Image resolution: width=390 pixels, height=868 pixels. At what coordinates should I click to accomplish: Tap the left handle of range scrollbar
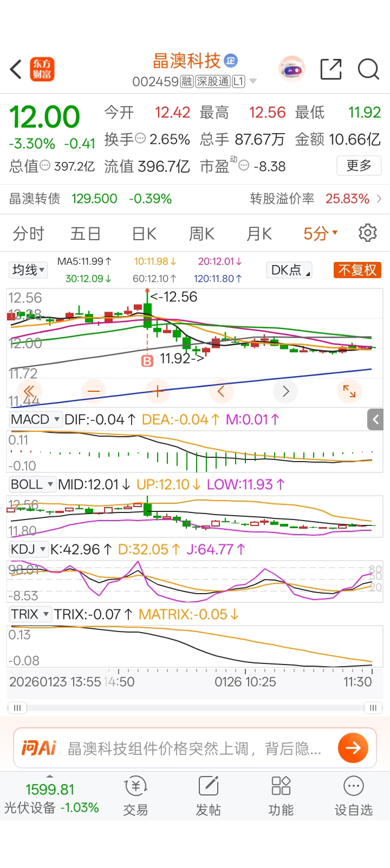pos(17,707)
